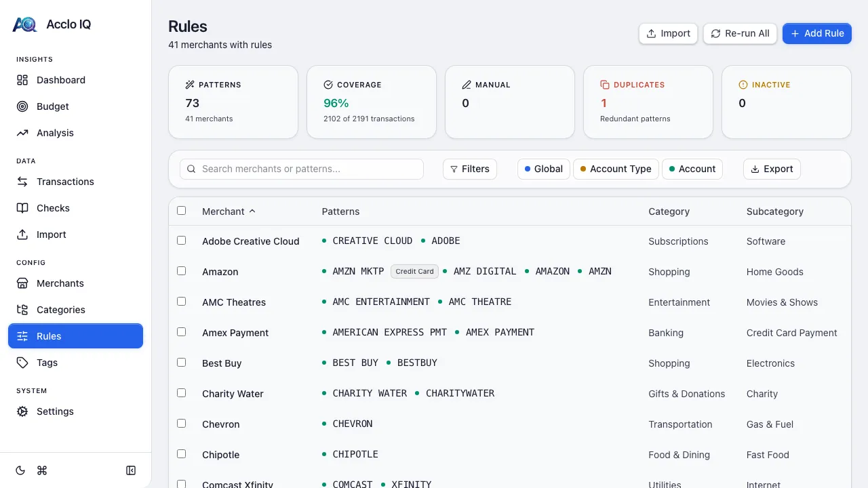Image resolution: width=868 pixels, height=488 pixels.
Task: Click the Patterns wand icon
Action: pos(190,85)
